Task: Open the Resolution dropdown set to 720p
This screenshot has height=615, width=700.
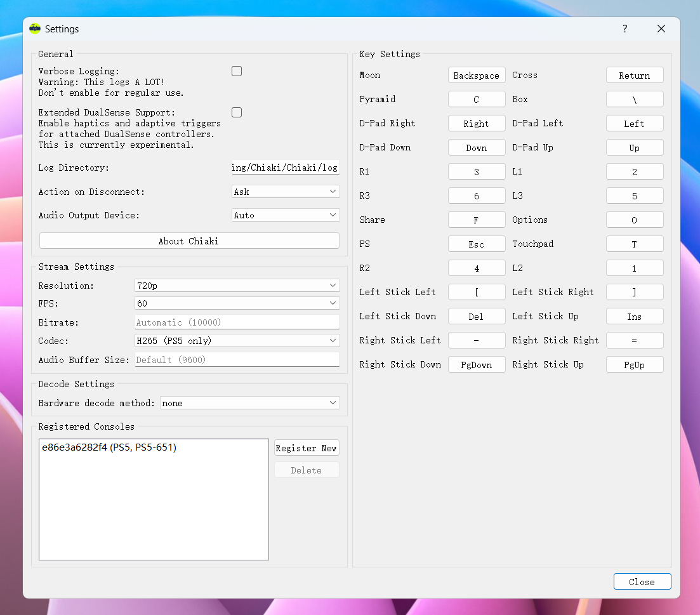Action: [237, 286]
